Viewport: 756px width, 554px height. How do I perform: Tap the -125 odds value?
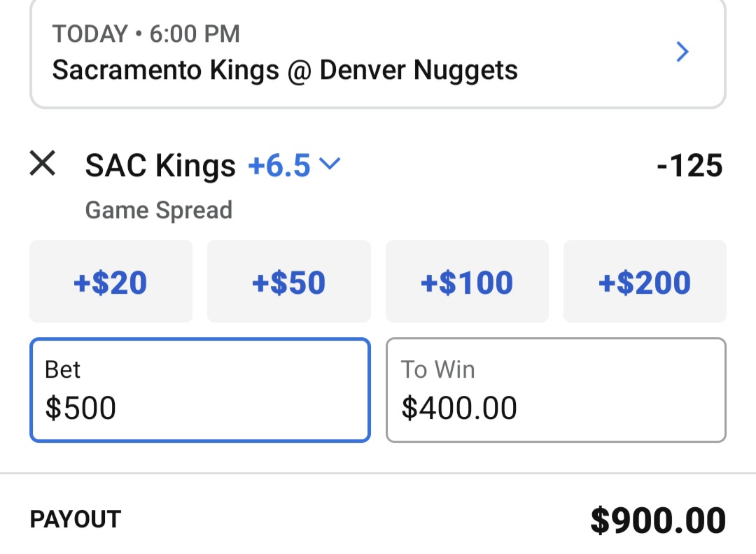point(689,166)
